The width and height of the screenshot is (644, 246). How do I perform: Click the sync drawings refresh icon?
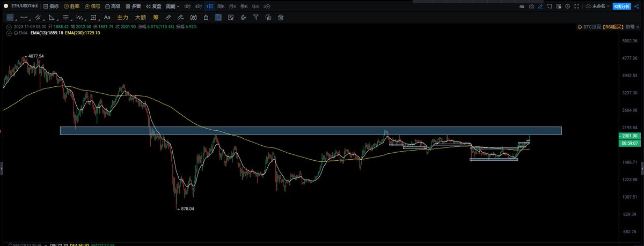pyautogui.click(x=268, y=18)
